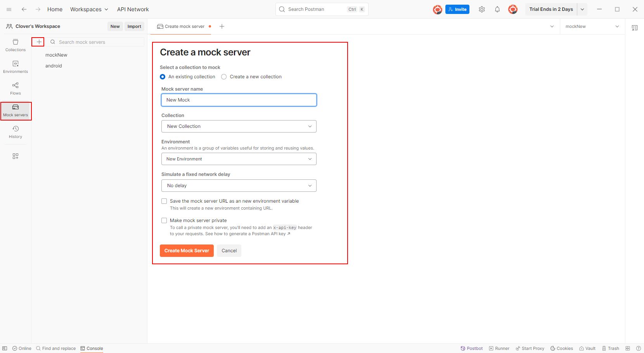Click the Create Mock Server button
644x353 pixels.
187,251
